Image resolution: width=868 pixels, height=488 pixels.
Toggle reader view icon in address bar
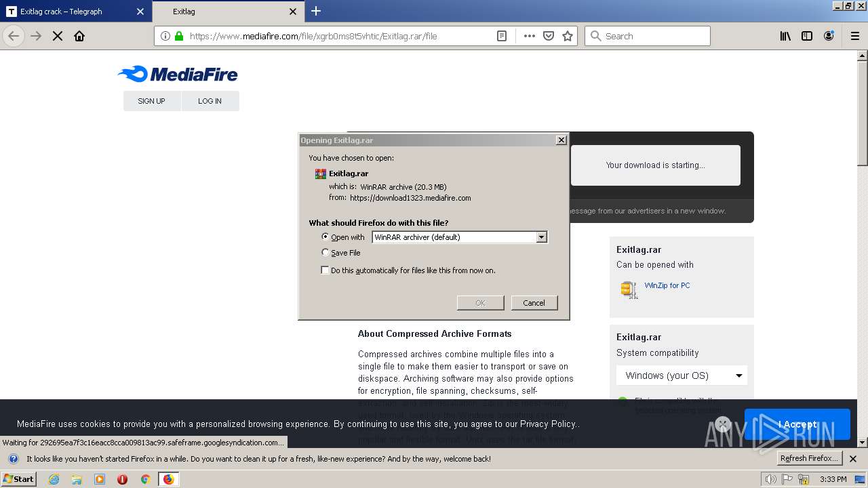(x=502, y=36)
